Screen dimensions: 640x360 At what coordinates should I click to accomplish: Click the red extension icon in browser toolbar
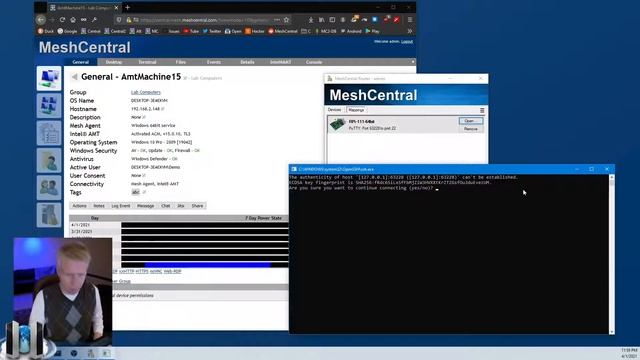(396, 20)
